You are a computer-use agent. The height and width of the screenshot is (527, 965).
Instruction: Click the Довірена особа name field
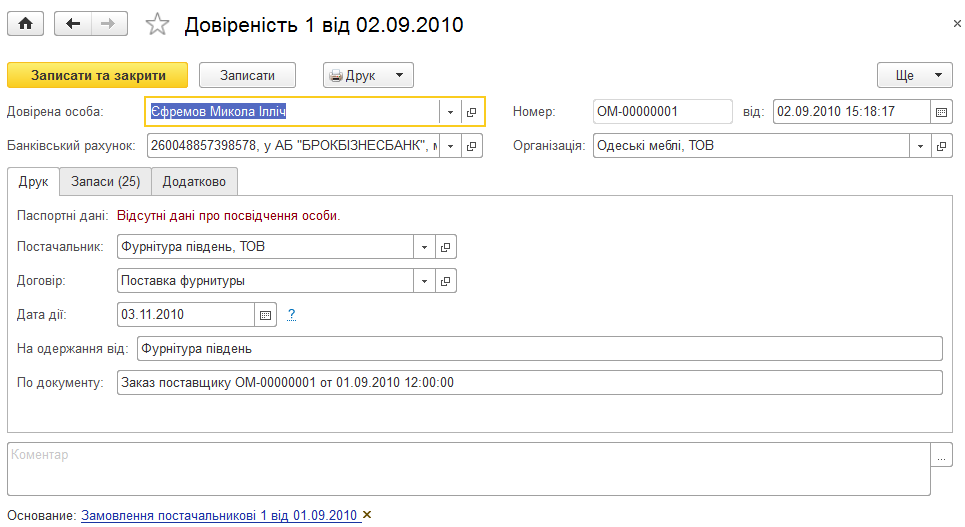point(294,112)
